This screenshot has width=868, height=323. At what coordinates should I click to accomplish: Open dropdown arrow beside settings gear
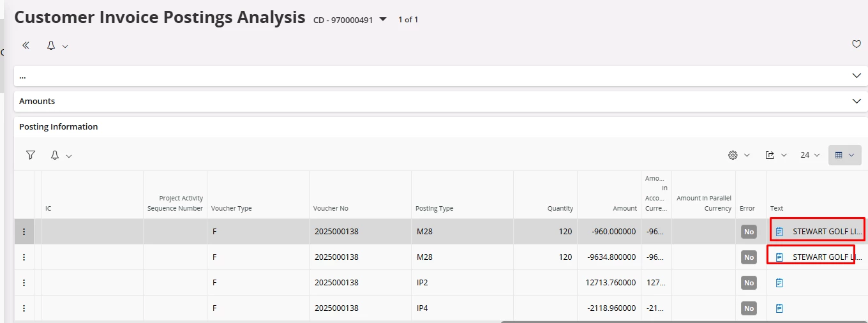(x=747, y=155)
